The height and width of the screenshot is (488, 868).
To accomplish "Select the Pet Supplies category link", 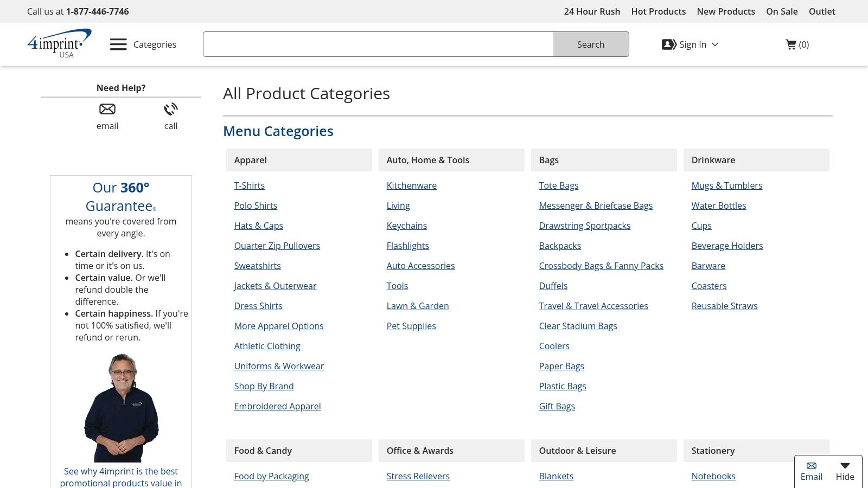I will click(x=411, y=326).
